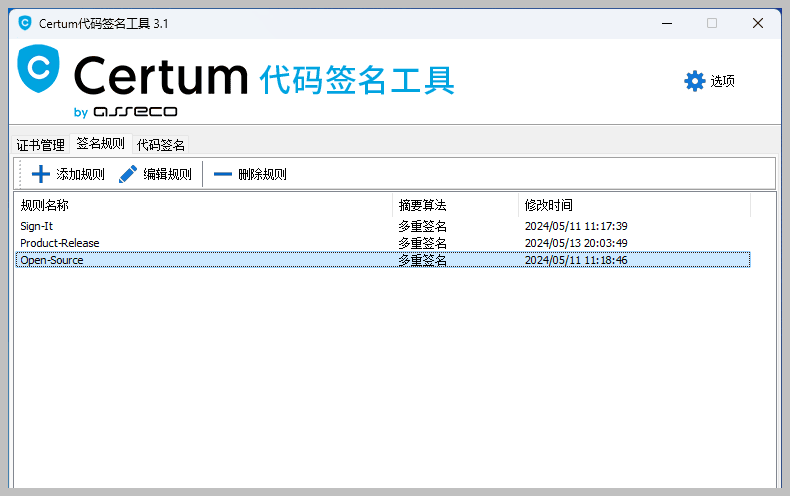Click the timestamp 2024/05/13 20:03:49
The image size is (790, 496).
tap(576, 243)
